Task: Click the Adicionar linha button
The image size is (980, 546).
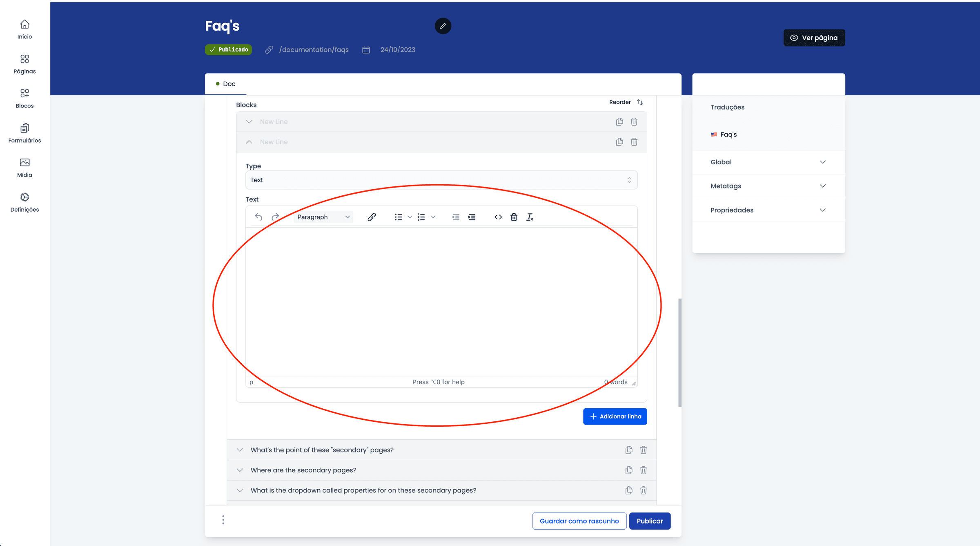Action: (x=615, y=416)
